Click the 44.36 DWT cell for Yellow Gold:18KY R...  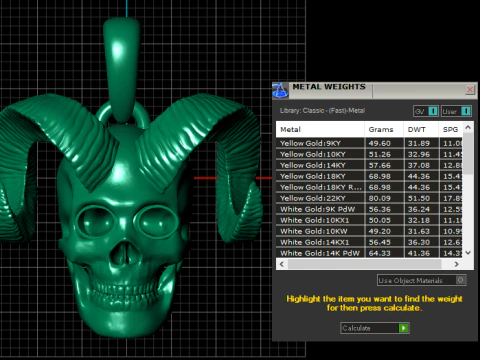tap(419, 187)
